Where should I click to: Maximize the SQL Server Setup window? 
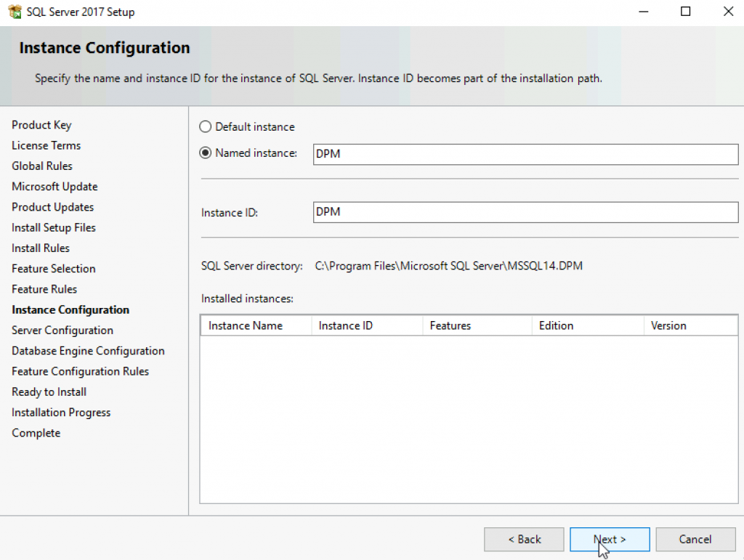(686, 12)
